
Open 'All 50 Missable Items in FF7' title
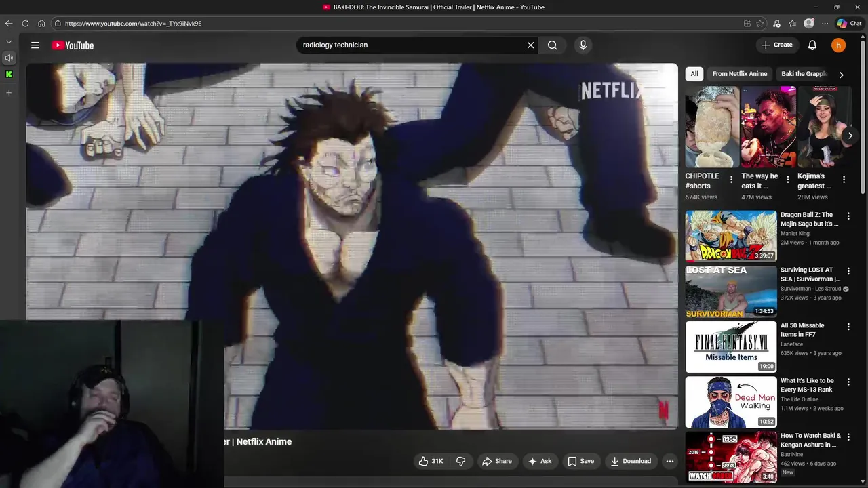pos(802,330)
